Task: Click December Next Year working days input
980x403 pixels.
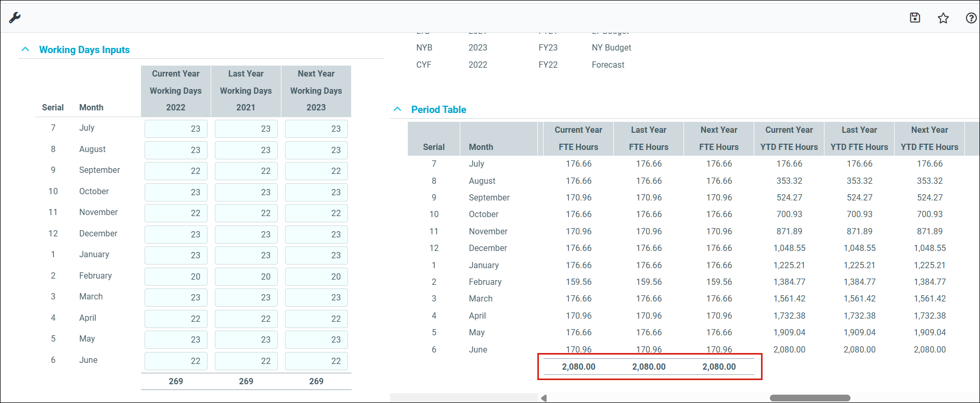Action: point(316,234)
